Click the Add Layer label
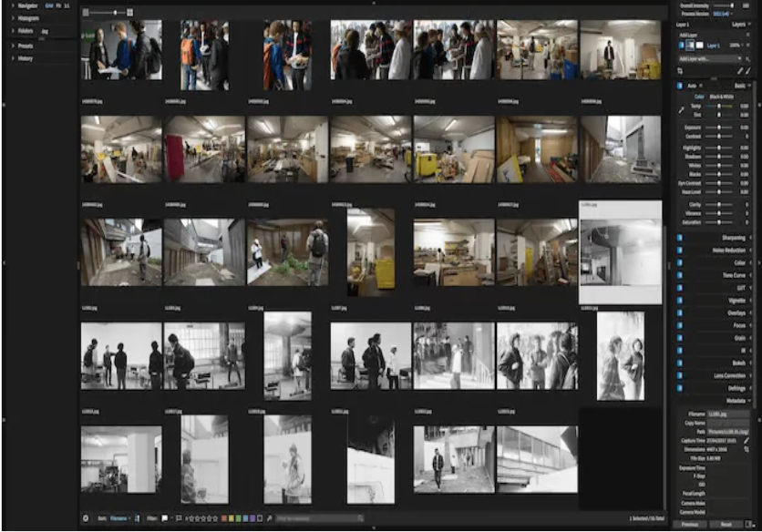The image size is (762, 532). click(x=688, y=35)
